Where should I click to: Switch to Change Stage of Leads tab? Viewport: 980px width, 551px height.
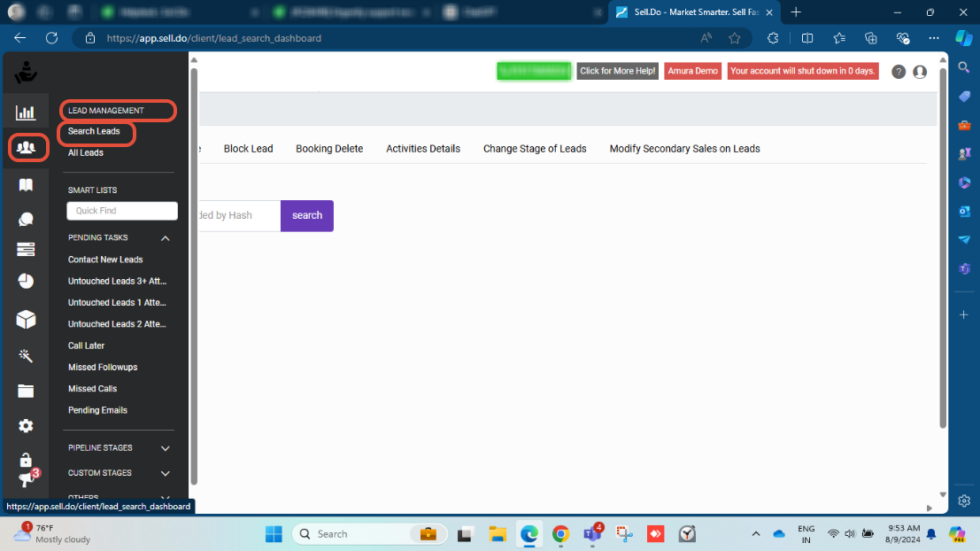[535, 149]
